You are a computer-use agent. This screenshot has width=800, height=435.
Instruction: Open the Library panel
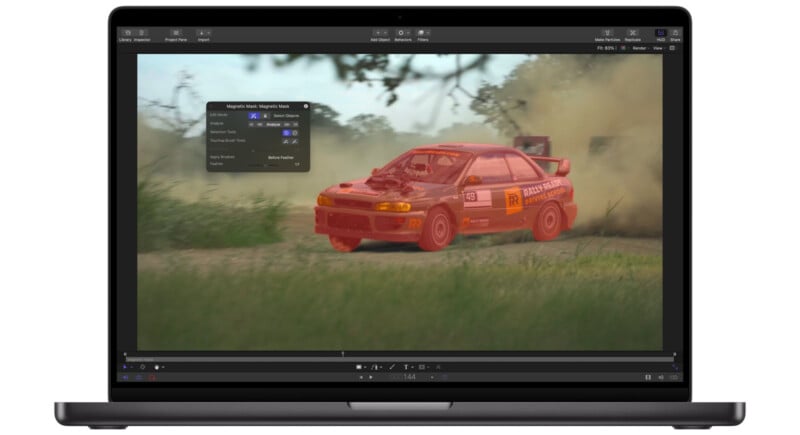126,35
